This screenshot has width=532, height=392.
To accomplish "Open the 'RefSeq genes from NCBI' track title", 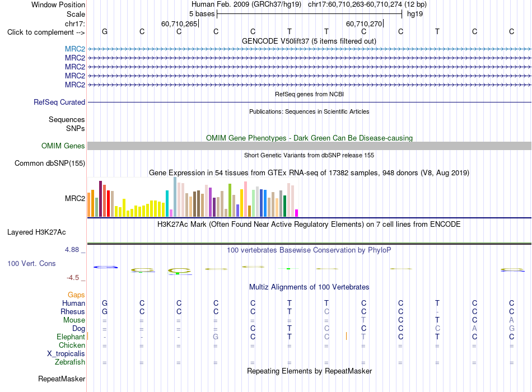I will pos(309,94).
